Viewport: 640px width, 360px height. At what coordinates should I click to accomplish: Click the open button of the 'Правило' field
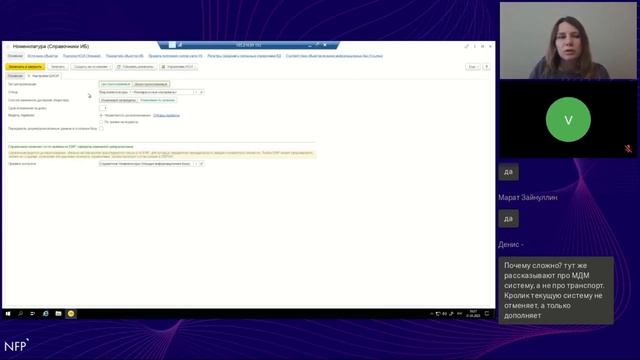[x=201, y=164]
